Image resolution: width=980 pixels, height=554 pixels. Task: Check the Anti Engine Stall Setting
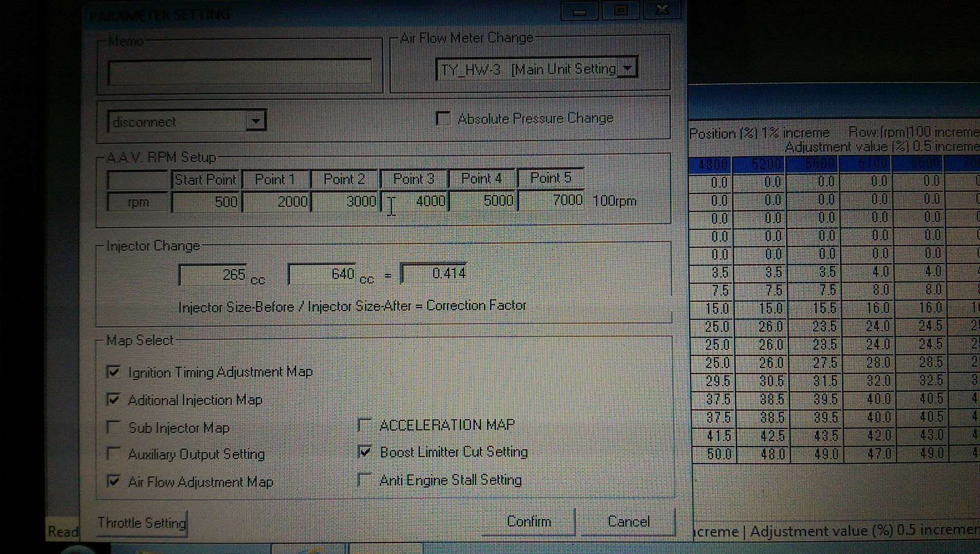click(364, 480)
